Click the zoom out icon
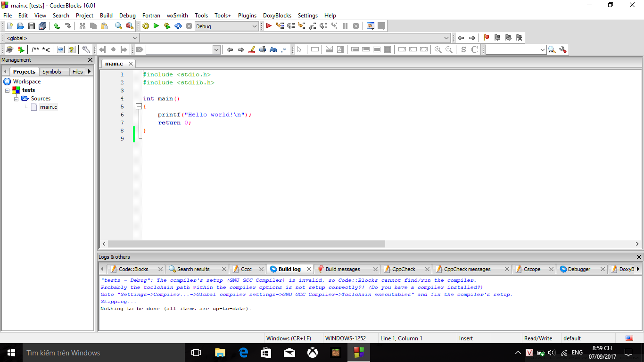 449,49
